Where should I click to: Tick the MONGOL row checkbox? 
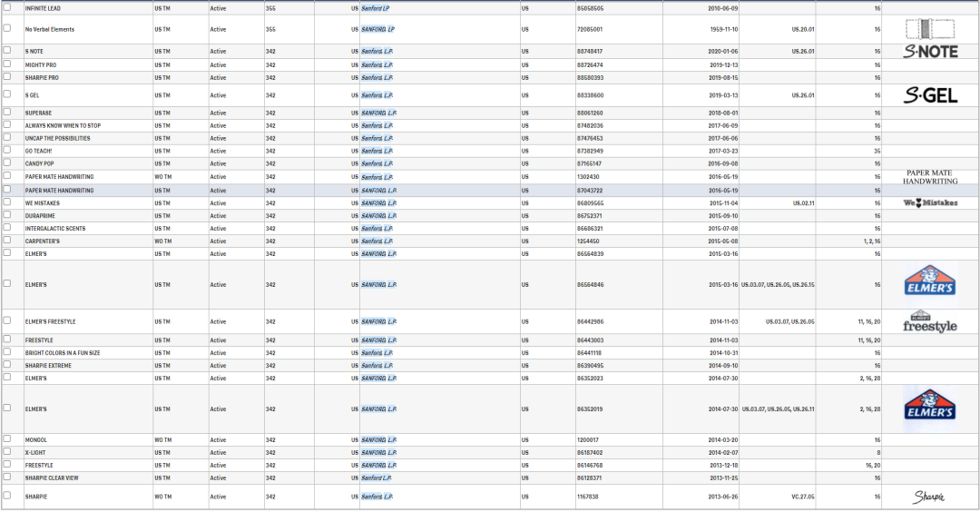coord(7,438)
